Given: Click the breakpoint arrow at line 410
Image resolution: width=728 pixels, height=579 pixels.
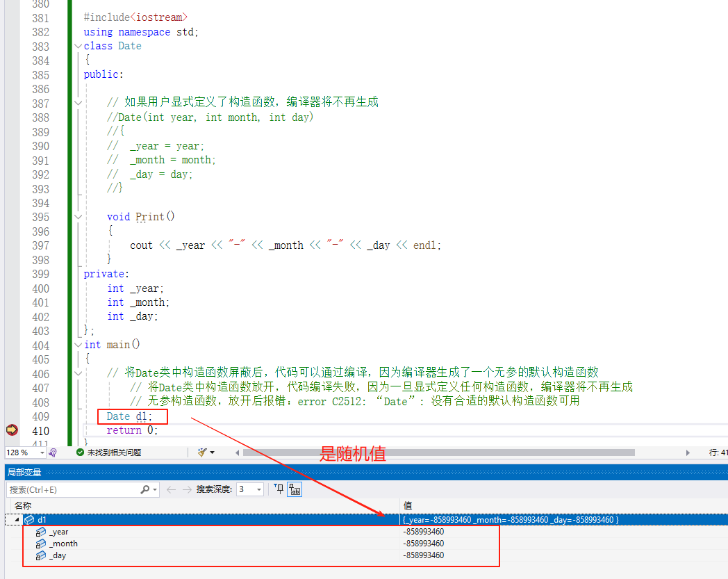Looking at the screenshot, I should coord(12,430).
